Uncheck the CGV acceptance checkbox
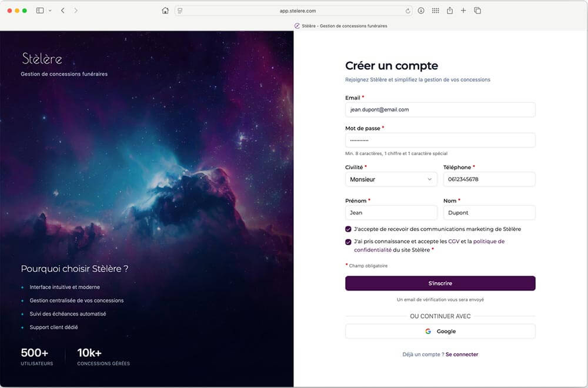Viewport: 588px width, 388px height. (x=348, y=242)
